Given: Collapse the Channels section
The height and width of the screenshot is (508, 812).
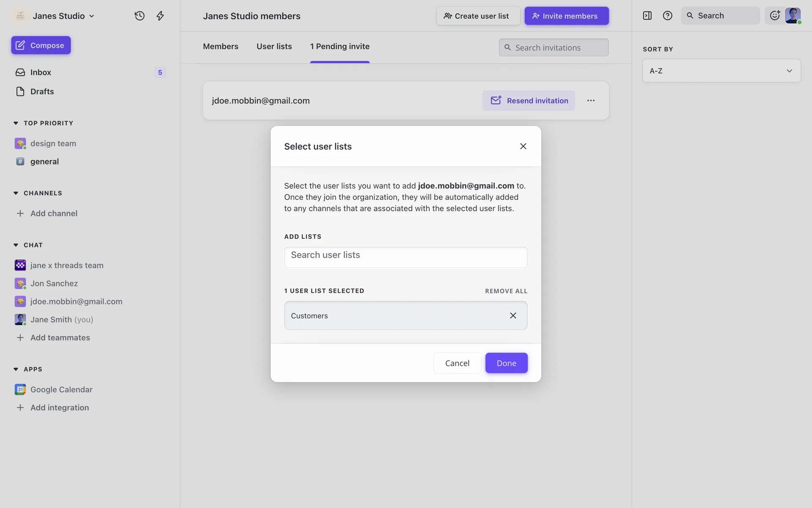Looking at the screenshot, I should coord(16,193).
